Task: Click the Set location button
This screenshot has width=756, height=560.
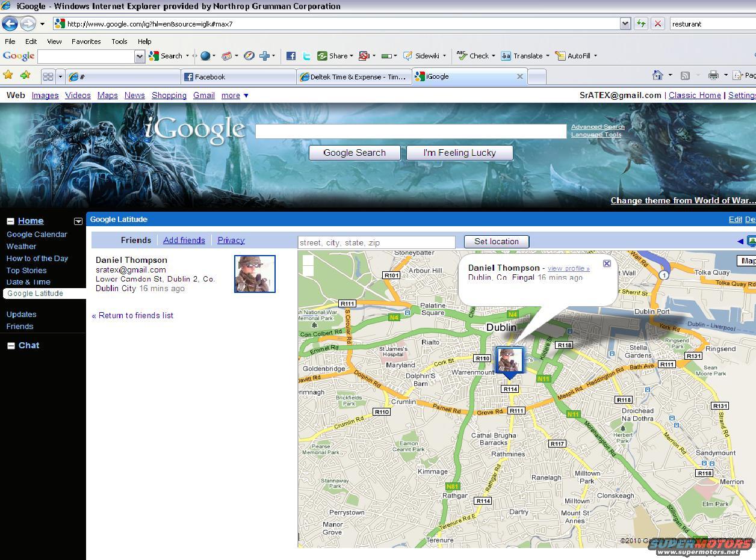Action: pyautogui.click(x=497, y=241)
